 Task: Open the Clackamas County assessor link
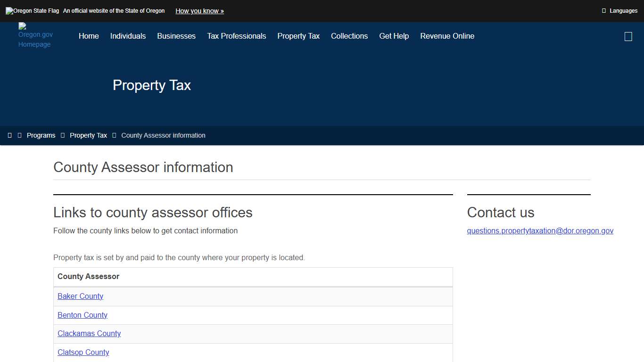[89, 333]
